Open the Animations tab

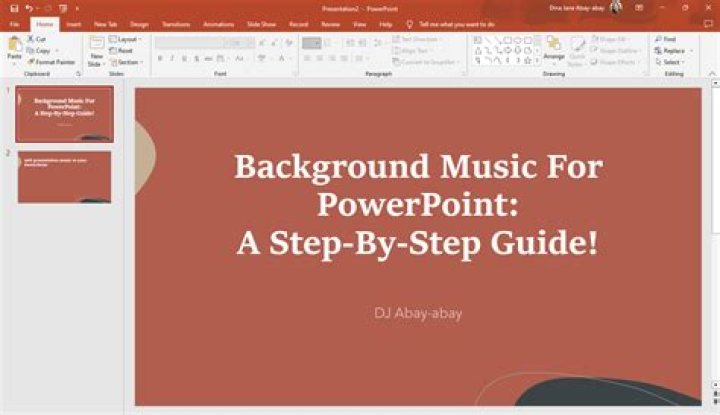(219, 24)
